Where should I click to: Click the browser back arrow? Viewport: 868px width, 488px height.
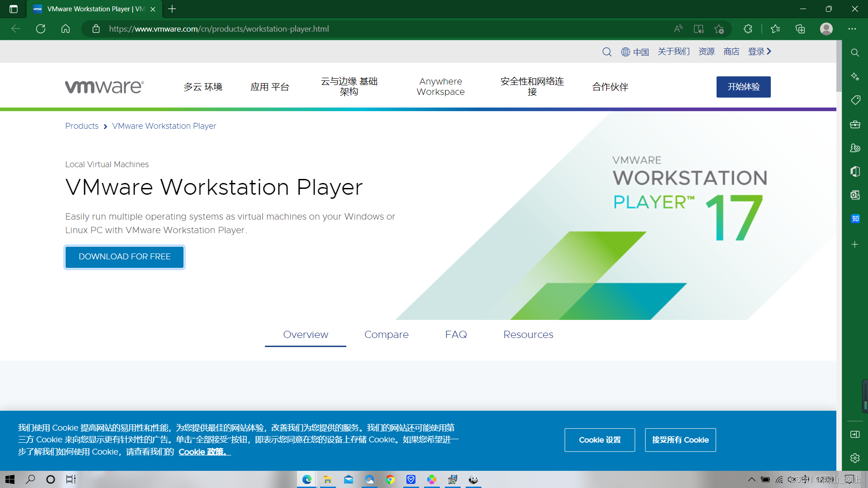point(16,29)
